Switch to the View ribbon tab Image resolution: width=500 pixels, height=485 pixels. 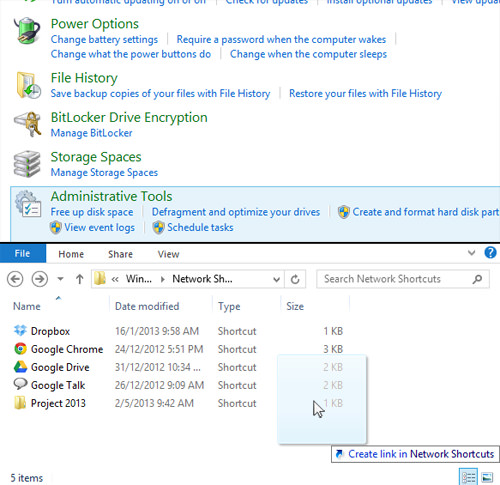point(168,254)
